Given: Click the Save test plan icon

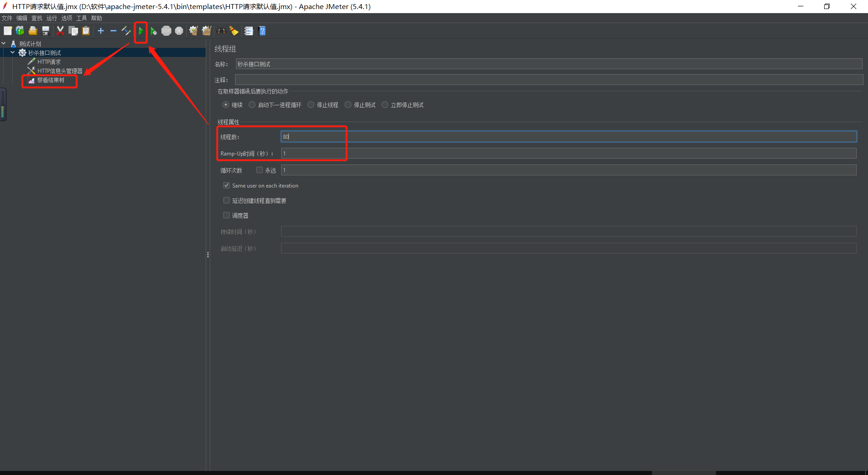Looking at the screenshot, I should tap(45, 31).
